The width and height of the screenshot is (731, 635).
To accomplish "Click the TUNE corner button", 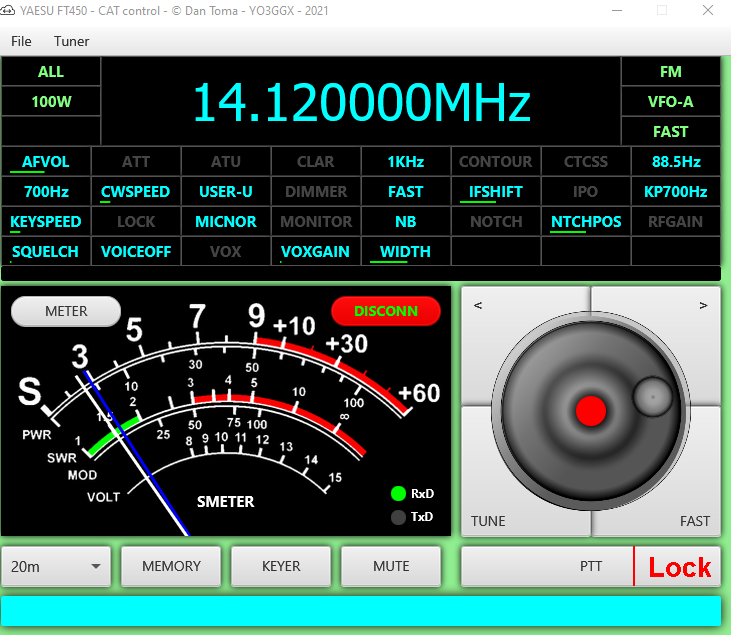I will (488, 521).
